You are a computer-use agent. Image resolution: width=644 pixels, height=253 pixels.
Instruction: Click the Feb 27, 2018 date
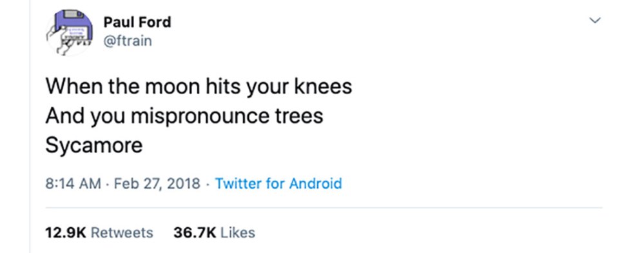(x=157, y=183)
